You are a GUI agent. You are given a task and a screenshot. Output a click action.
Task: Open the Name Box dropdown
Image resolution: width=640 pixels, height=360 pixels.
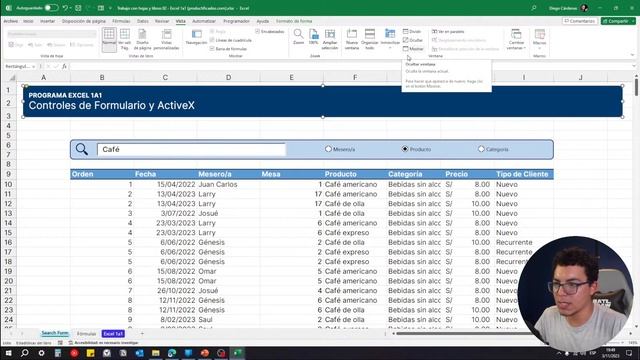(33, 66)
